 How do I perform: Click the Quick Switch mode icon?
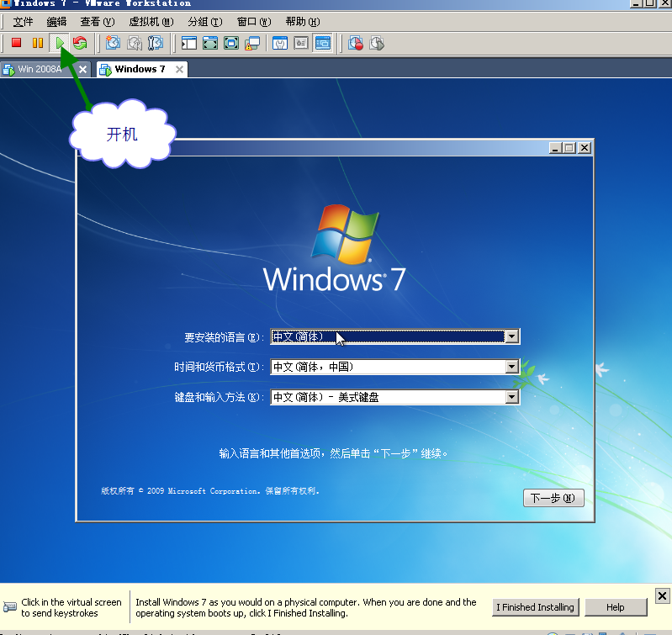pyautogui.click(x=210, y=43)
